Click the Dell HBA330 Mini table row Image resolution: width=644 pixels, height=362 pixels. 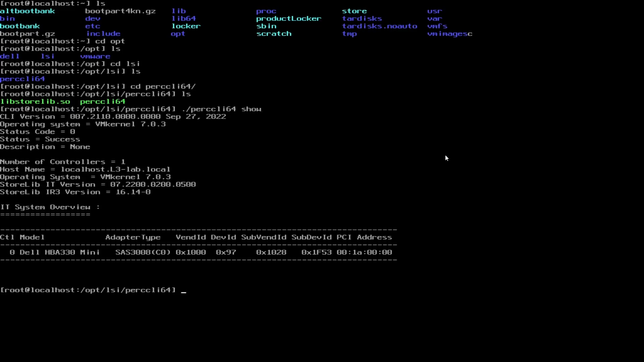[196, 252]
